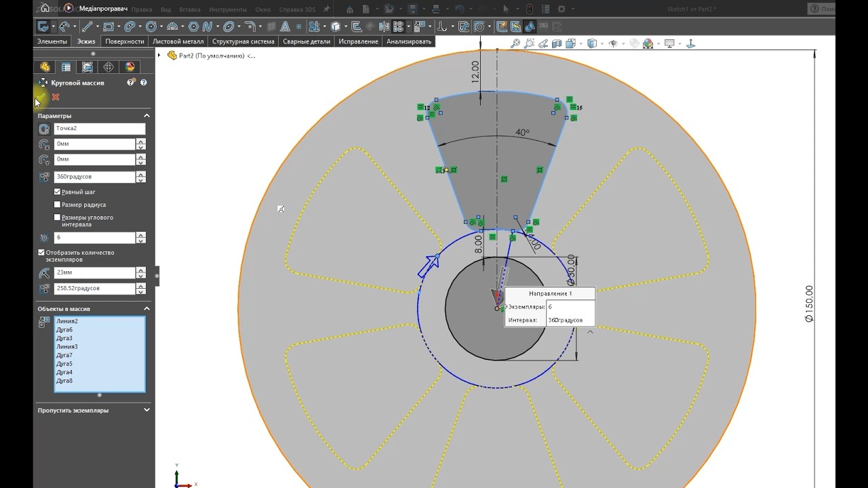Collapse the Объекты в массив section
Image resolution: width=868 pixels, height=488 pixels.
coord(146,308)
